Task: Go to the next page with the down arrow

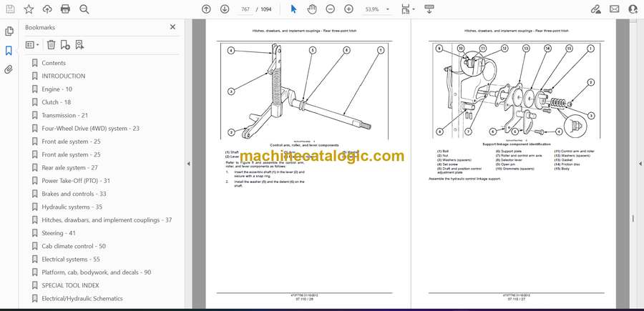Action: click(225, 9)
